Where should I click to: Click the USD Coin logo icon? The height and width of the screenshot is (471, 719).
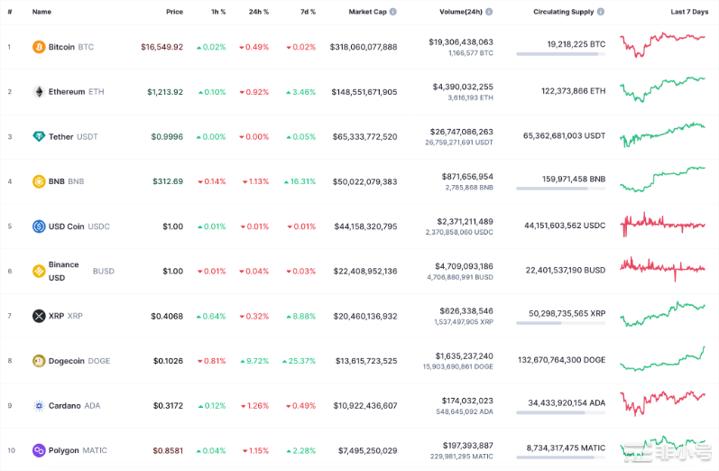[39, 227]
